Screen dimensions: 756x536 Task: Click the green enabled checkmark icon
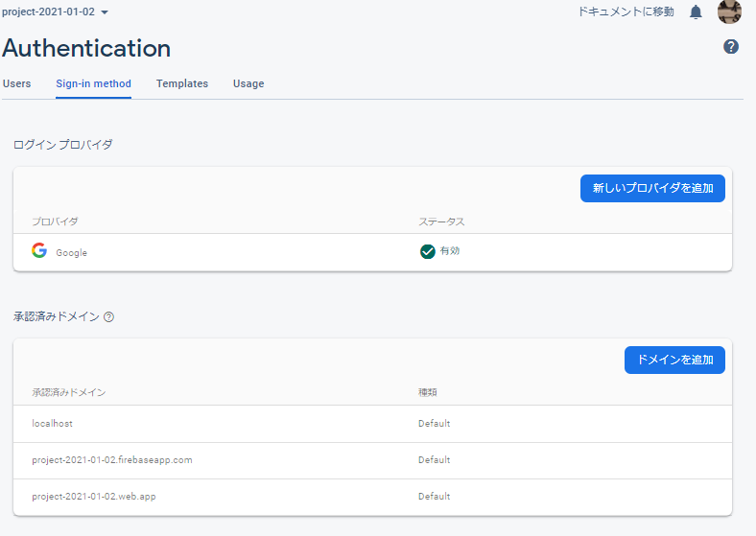(427, 251)
